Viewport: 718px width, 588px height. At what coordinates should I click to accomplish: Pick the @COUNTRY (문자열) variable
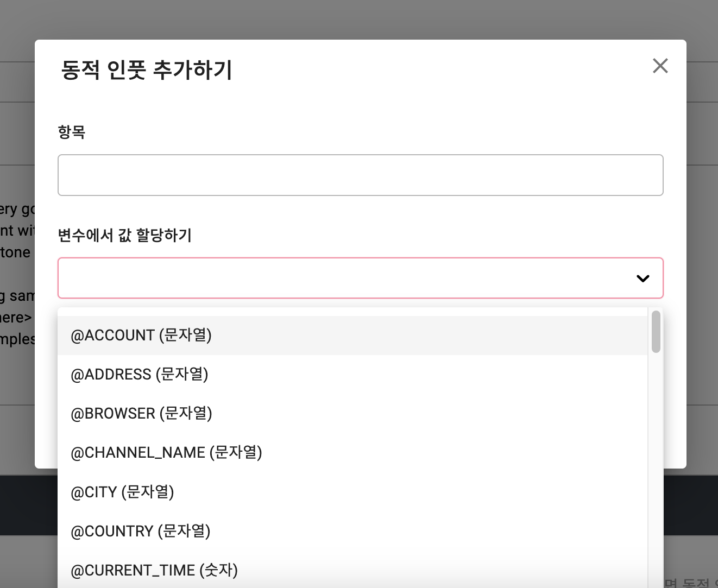(141, 531)
